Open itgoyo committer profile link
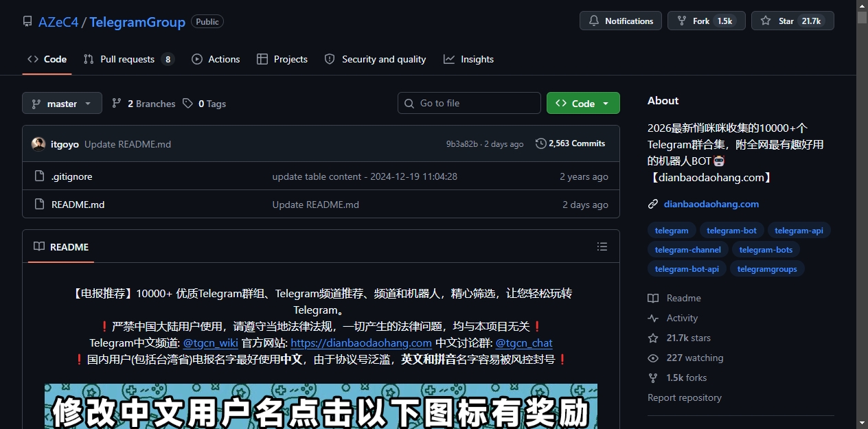The height and width of the screenshot is (429, 868). click(65, 144)
